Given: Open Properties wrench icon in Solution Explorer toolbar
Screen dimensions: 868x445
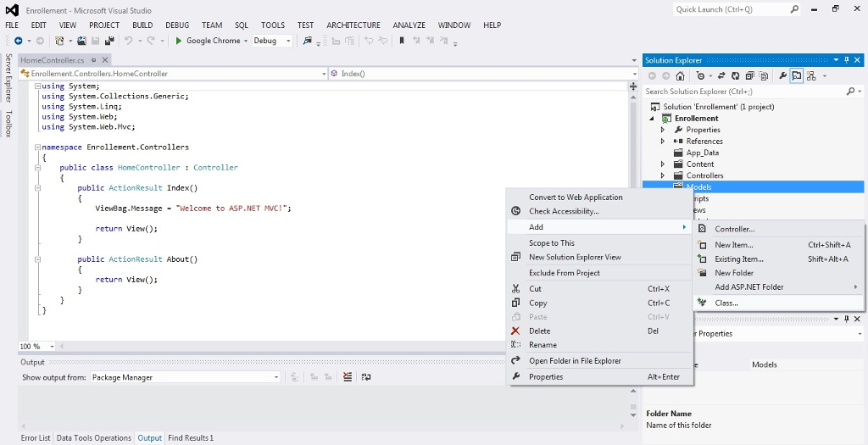Looking at the screenshot, I should (x=782, y=76).
